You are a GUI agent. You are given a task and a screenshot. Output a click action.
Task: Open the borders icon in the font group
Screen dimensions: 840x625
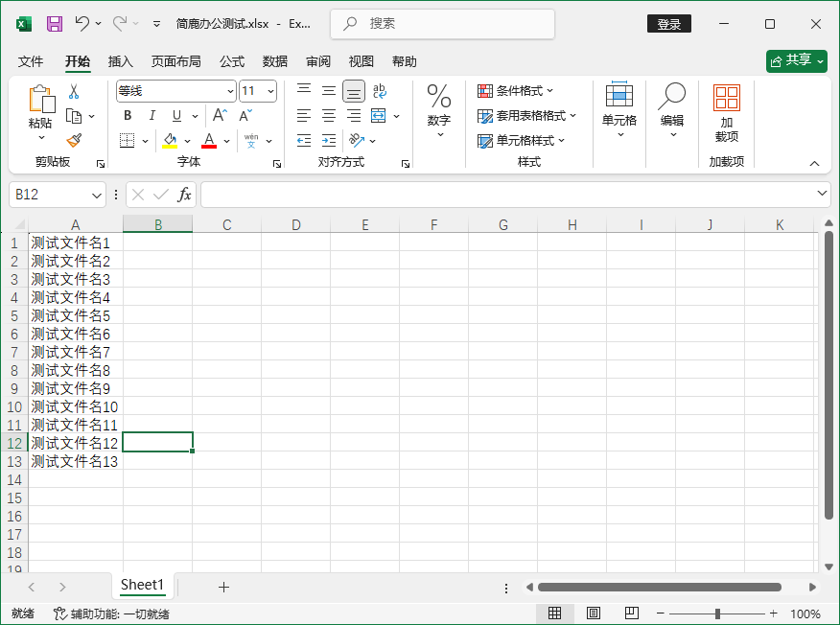[x=126, y=141]
